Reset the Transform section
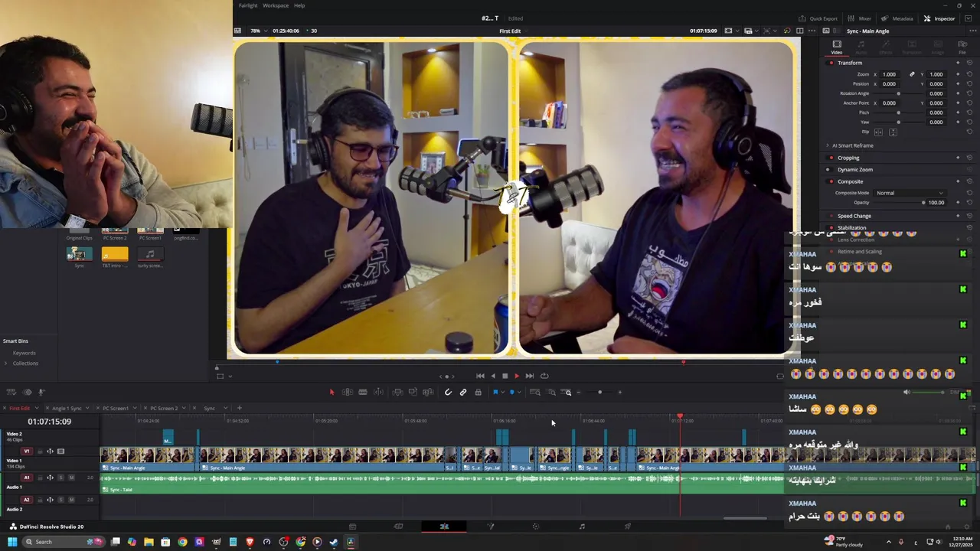 tap(970, 63)
